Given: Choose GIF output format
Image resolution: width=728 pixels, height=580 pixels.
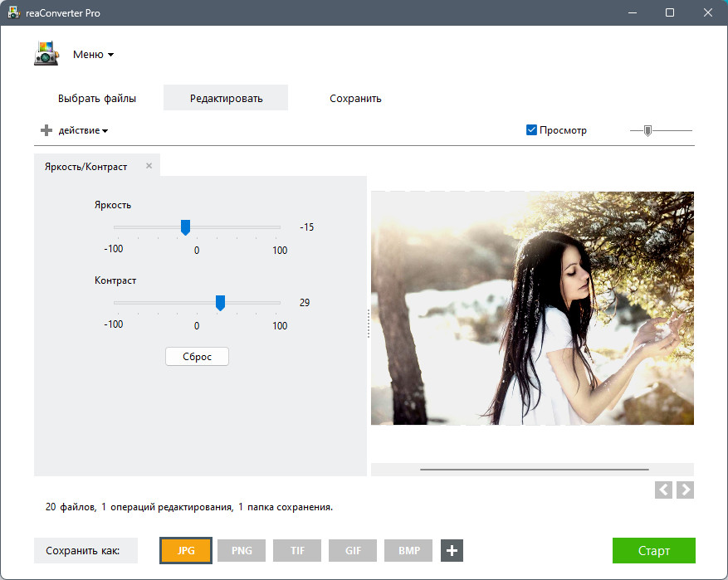Looking at the screenshot, I should (353, 551).
